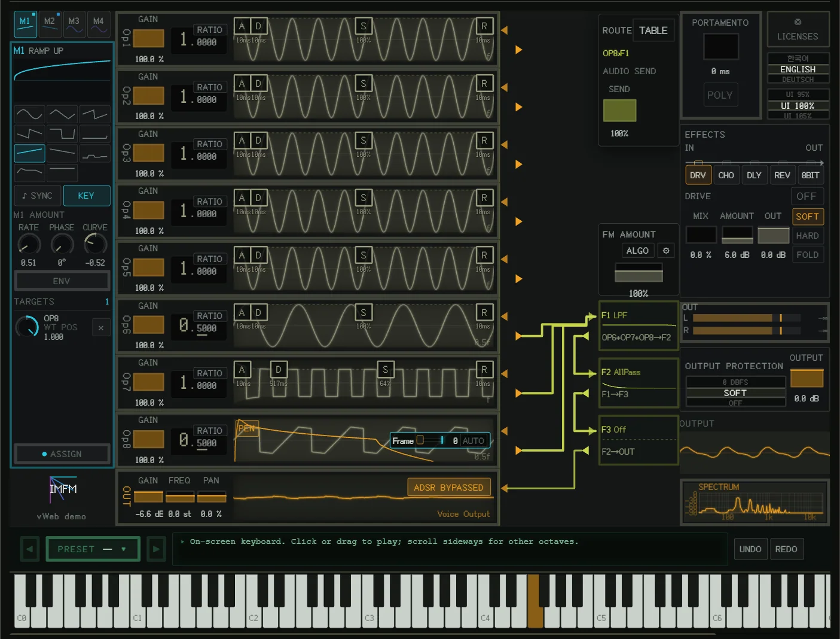Click the IMFM logo
840x639 pixels.
tap(63, 489)
